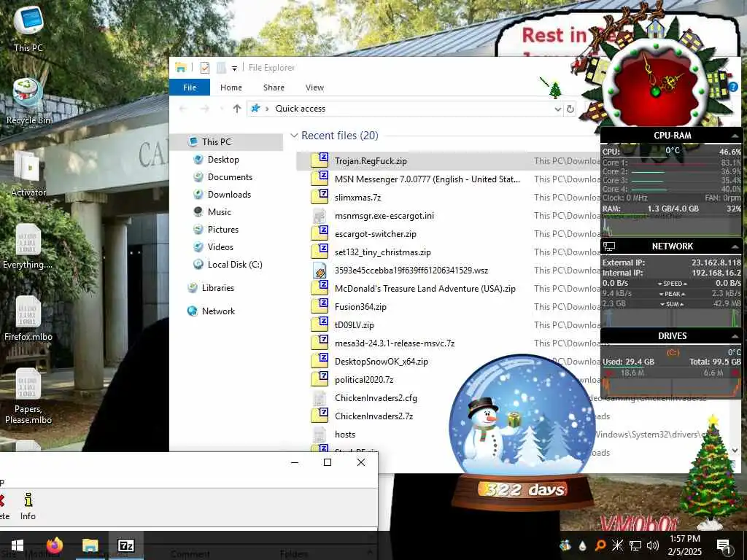
Task: Open the Share ribbon tab
Action: click(274, 87)
